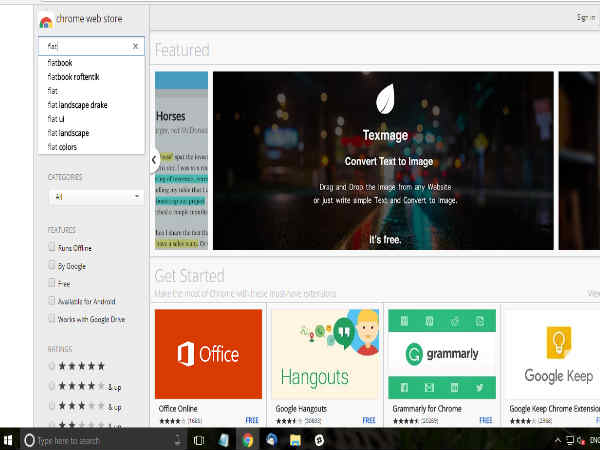Enable the 'Runs Offline' checkbox
This screenshot has width=600, height=450.
[x=52, y=247]
